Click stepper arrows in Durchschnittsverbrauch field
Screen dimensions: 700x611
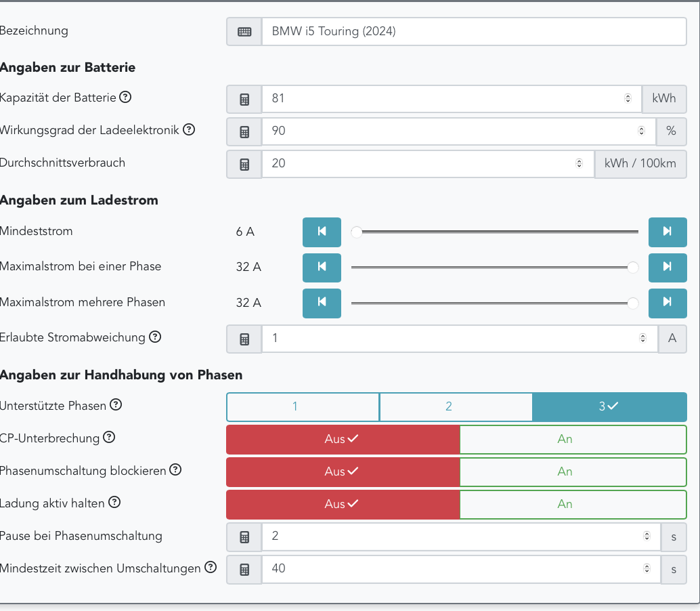pos(579,164)
